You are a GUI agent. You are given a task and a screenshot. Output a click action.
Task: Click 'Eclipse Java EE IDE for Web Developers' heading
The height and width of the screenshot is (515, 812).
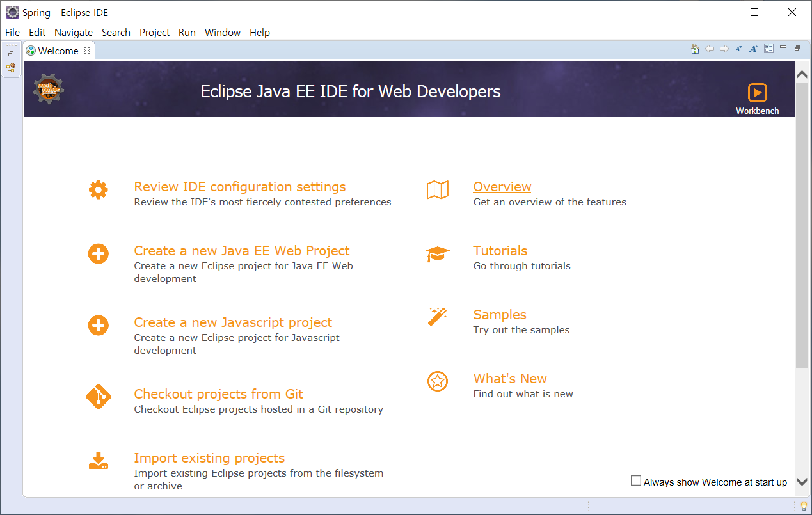[x=351, y=91]
